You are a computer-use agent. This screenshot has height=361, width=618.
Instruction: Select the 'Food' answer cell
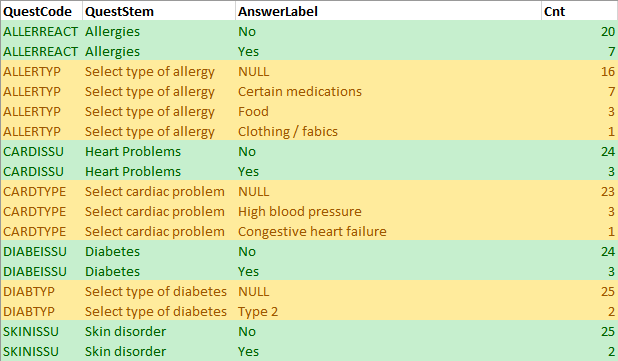click(388, 112)
